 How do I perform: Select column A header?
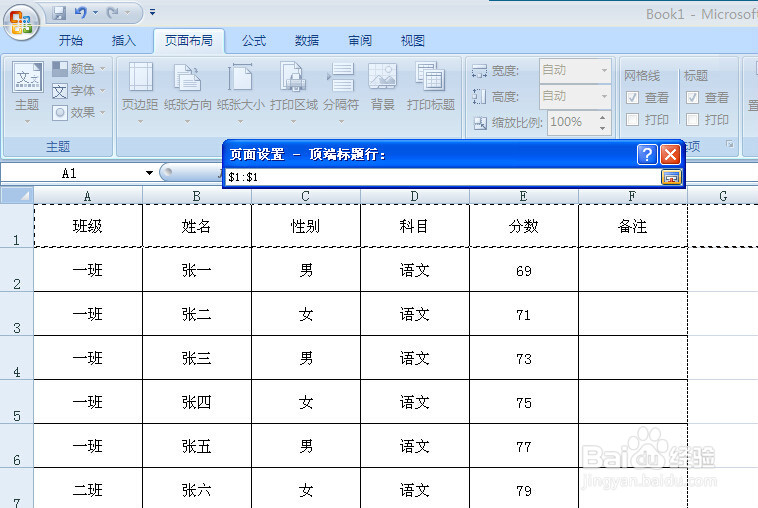point(87,196)
